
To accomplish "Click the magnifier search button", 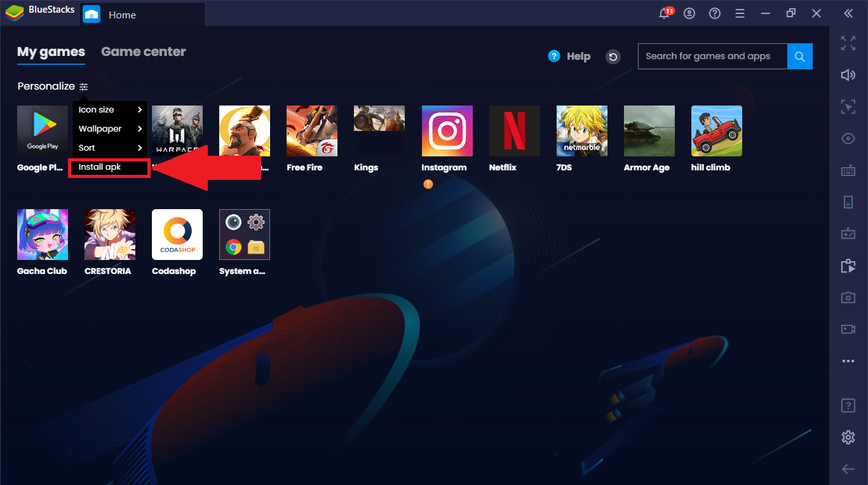I will (x=799, y=57).
